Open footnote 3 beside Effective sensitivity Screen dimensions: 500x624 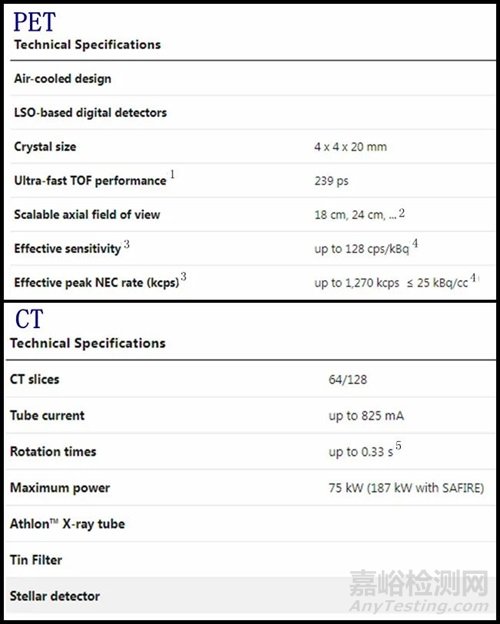tap(126, 244)
